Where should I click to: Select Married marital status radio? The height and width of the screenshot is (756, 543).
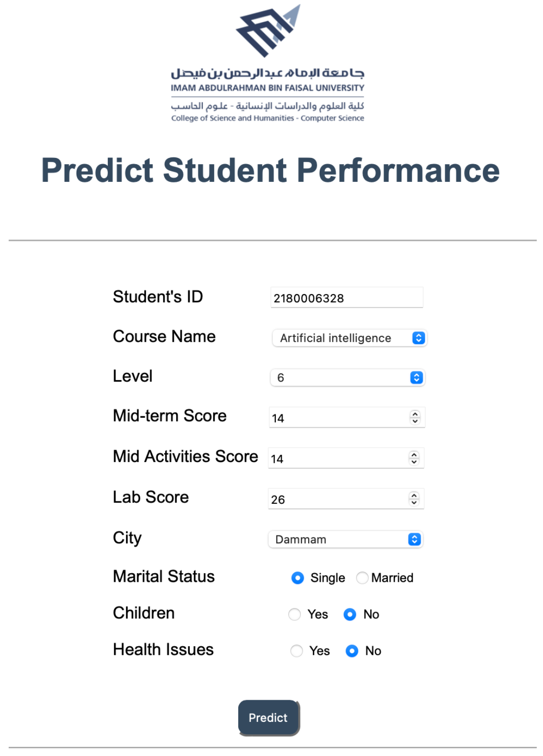[x=362, y=577]
